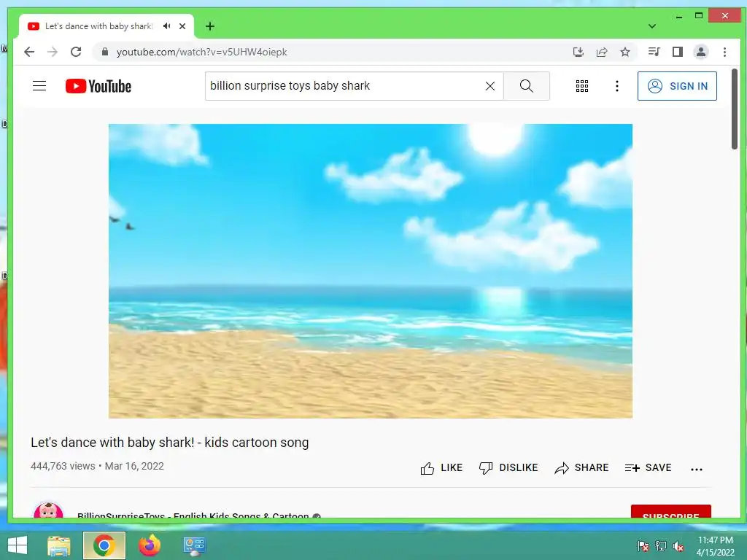Expand the tab search chevron
This screenshot has width=747, height=560.
pyautogui.click(x=652, y=26)
